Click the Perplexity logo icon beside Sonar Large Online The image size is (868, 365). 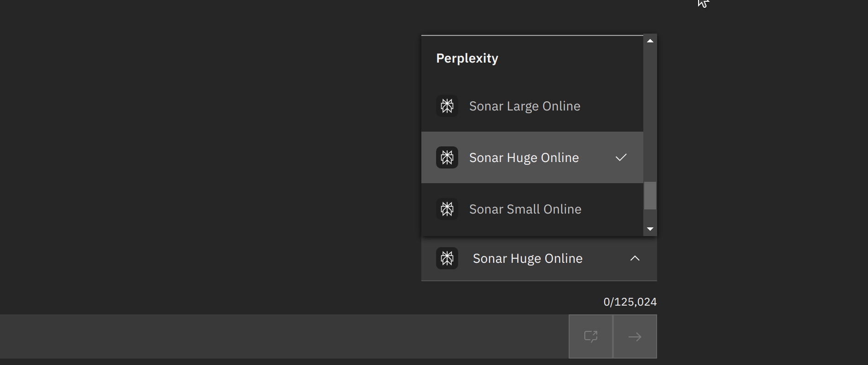[x=447, y=106]
